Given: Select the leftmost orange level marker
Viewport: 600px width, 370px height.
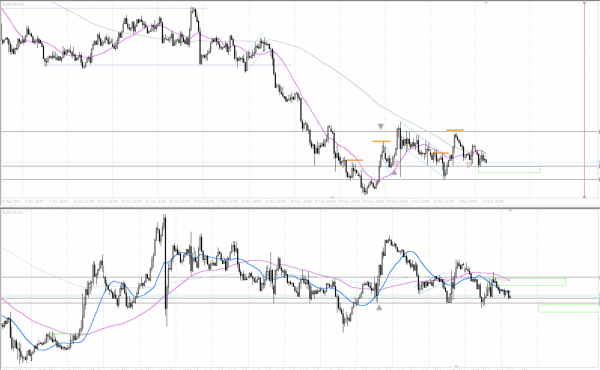Looking at the screenshot, I should (354, 160).
